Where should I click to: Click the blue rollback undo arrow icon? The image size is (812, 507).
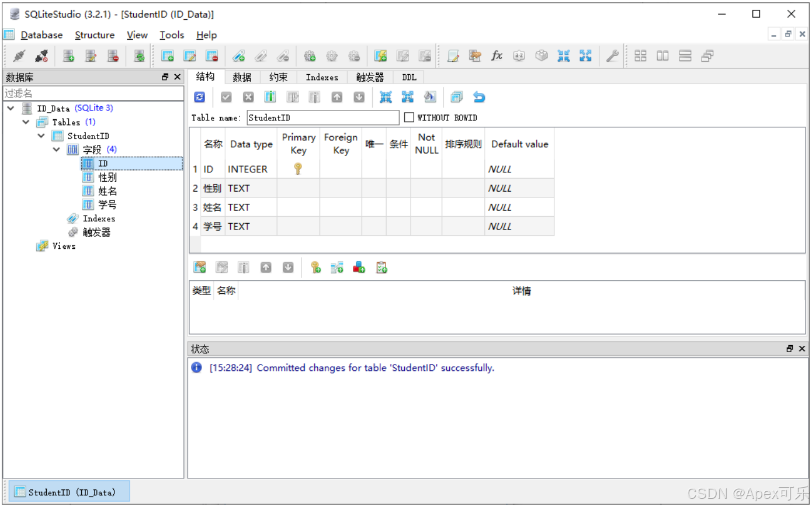tap(479, 98)
